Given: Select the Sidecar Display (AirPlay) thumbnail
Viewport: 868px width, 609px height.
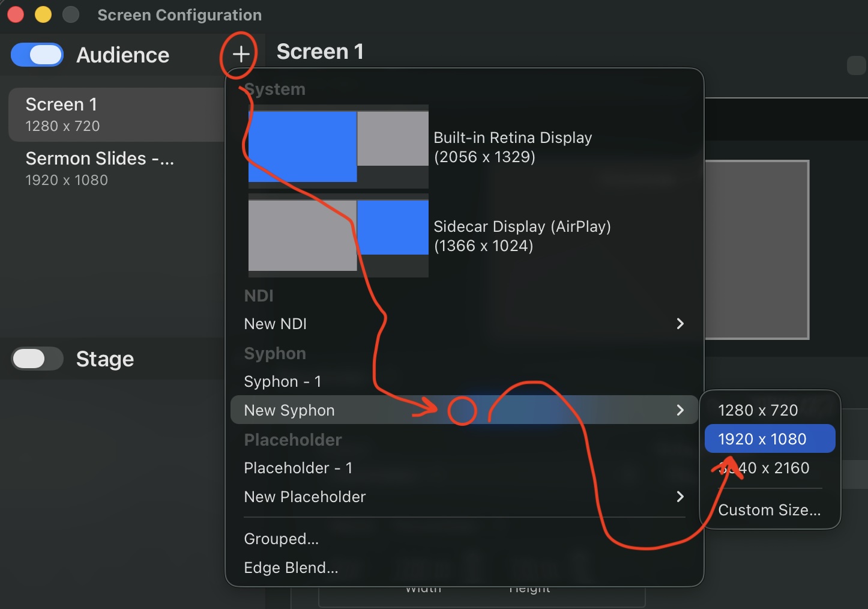Looking at the screenshot, I should [339, 235].
